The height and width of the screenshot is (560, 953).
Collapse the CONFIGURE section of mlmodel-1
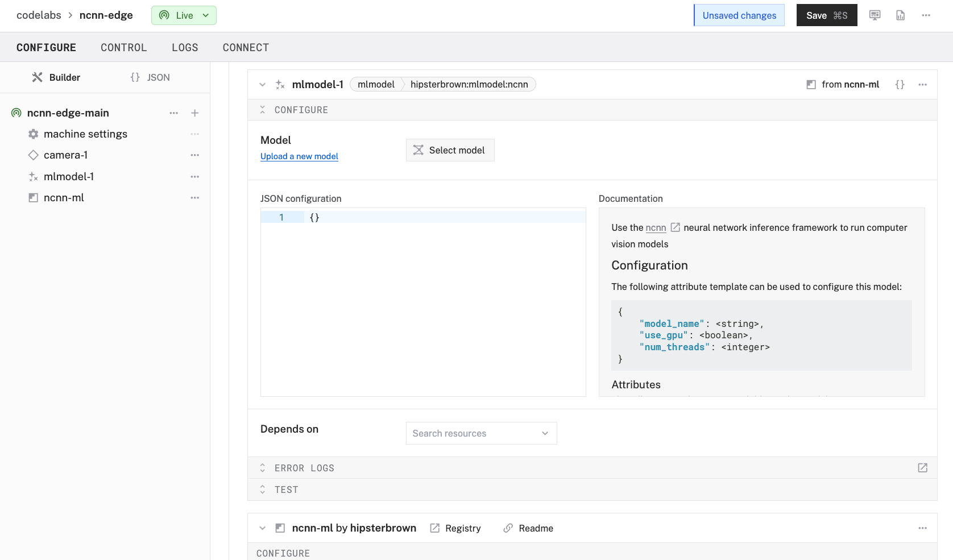coord(262,110)
